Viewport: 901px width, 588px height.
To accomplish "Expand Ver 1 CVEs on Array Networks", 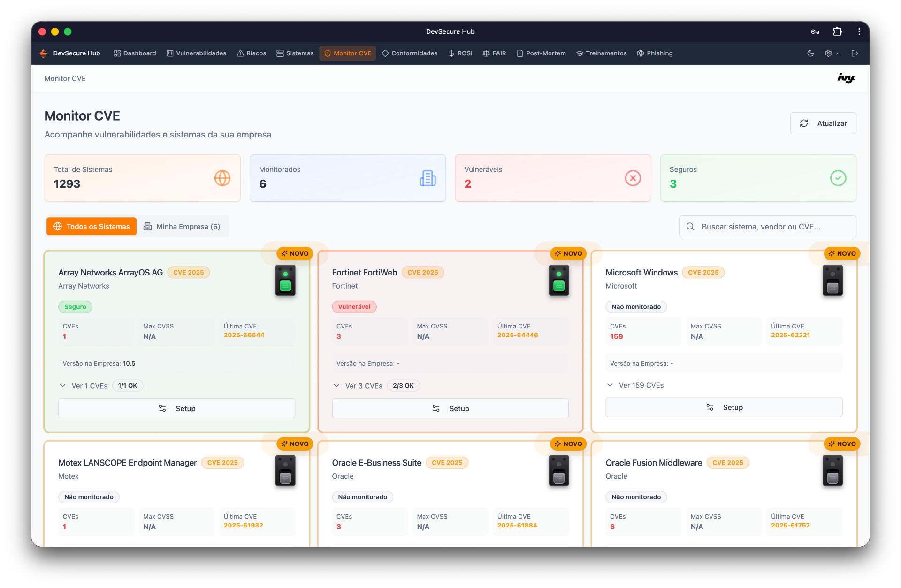I will 84,386.
